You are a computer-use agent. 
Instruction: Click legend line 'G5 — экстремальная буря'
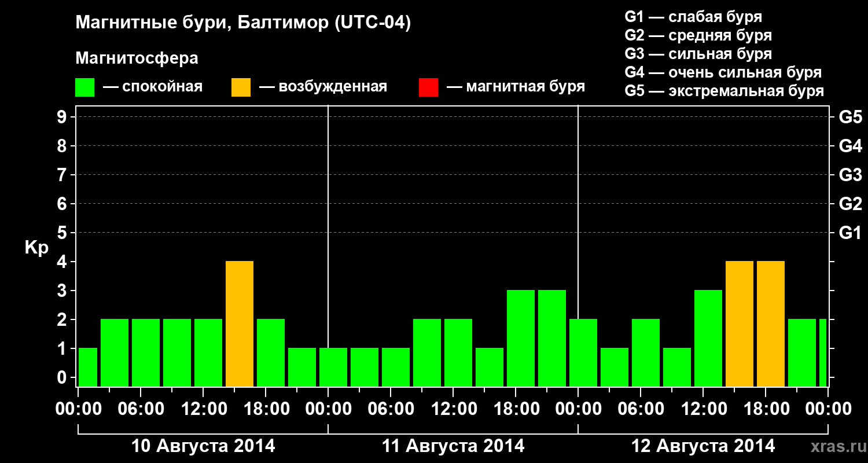pos(724,91)
